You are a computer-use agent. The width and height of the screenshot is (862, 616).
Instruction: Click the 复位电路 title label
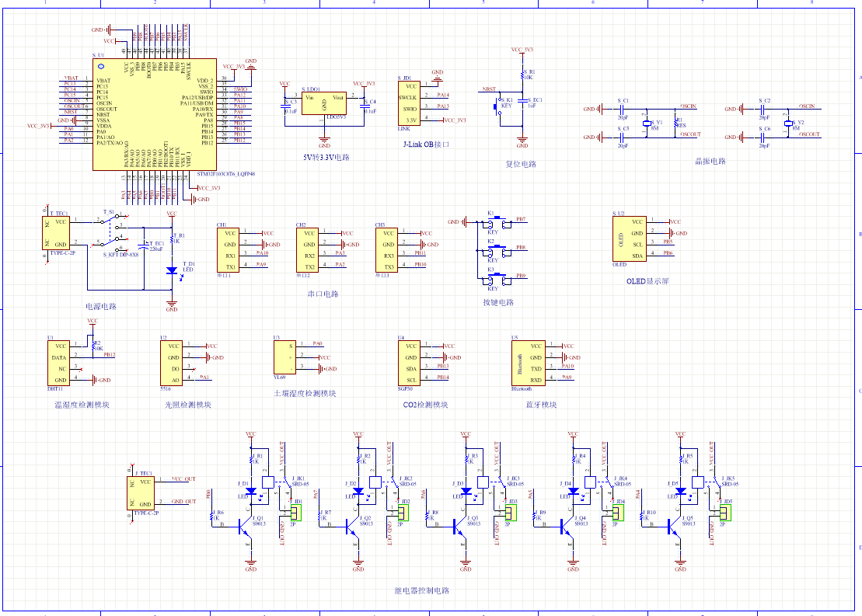click(x=521, y=164)
